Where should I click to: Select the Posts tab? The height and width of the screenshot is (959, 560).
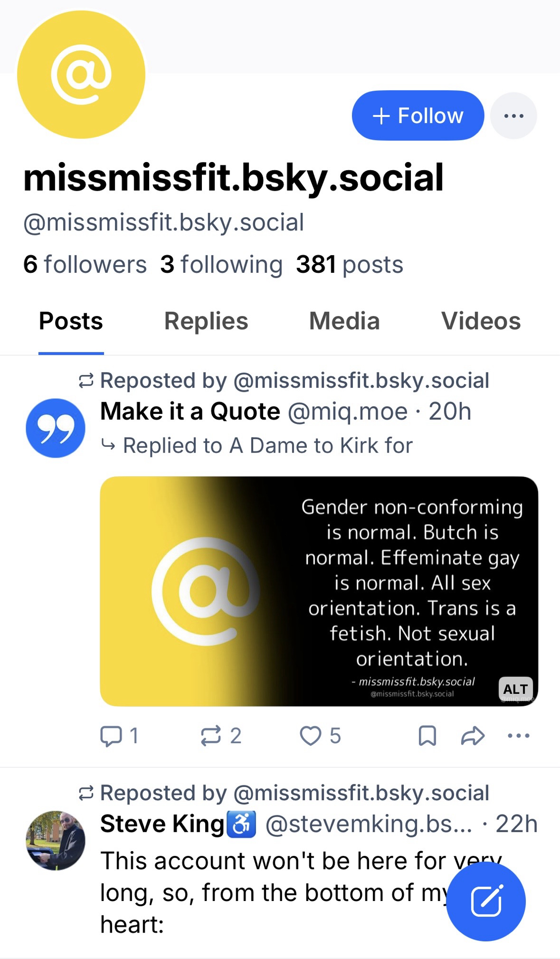pos(71,321)
